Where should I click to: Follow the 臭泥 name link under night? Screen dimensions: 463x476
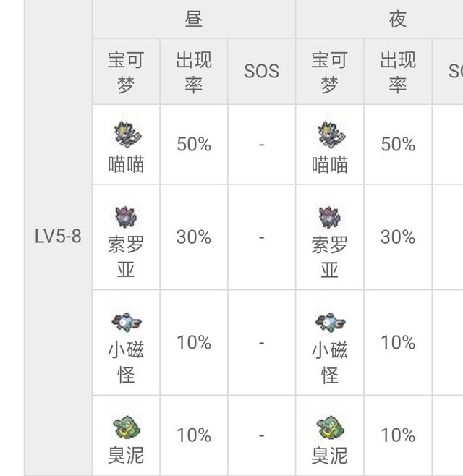pyautogui.click(x=330, y=455)
